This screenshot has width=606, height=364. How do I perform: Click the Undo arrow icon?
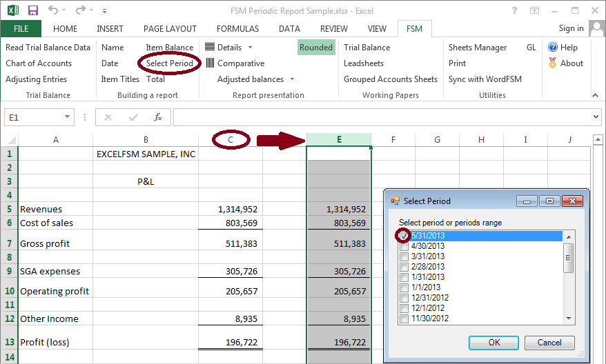[x=53, y=10]
